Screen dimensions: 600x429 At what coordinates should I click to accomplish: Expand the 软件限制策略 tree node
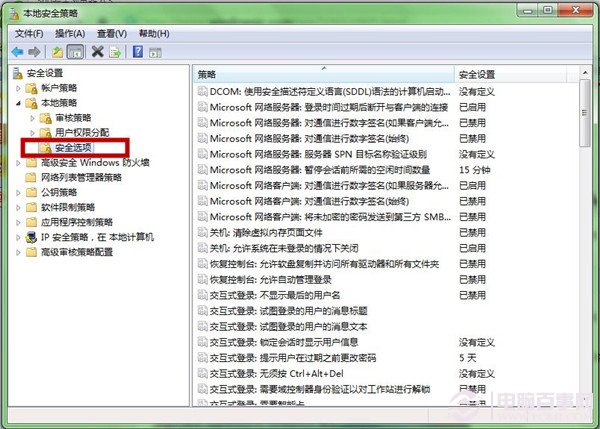[x=18, y=208]
